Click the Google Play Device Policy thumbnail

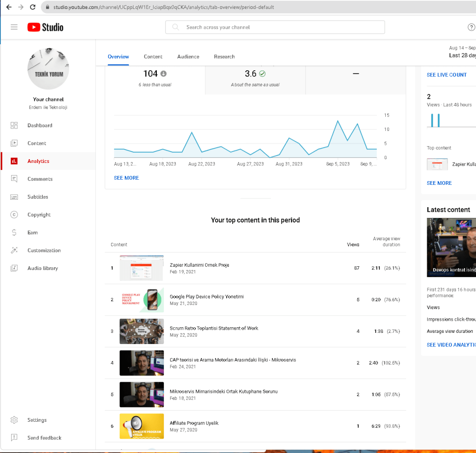click(x=141, y=299)
